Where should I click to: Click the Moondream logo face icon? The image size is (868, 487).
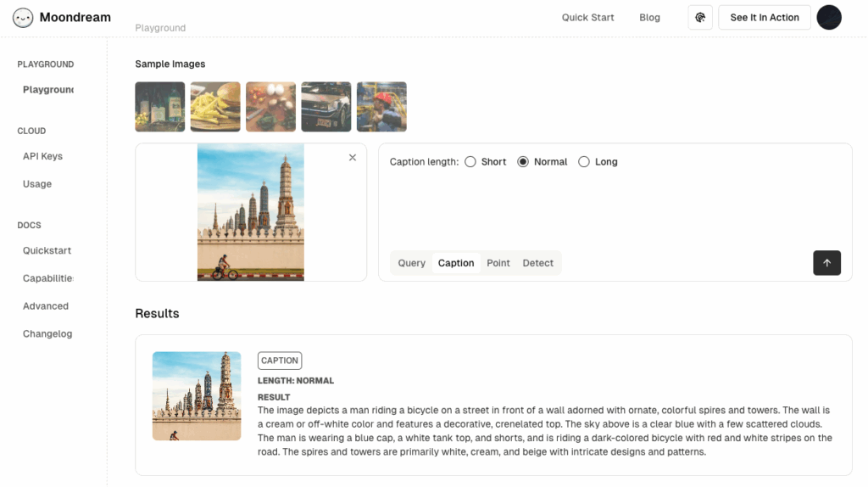pyautogui.click(x=23, y=17)
